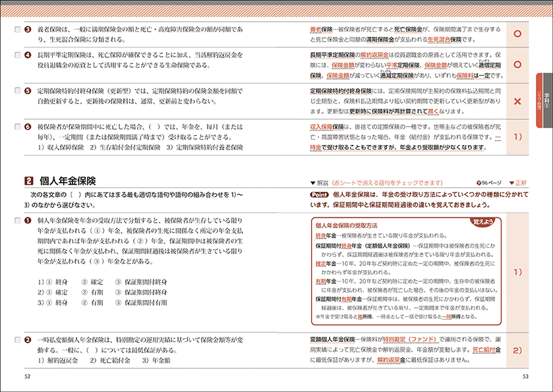553x392 pixels.
Task: Select the ❶ marker in the 個人年金保険 section
Action: pos(28,221)
